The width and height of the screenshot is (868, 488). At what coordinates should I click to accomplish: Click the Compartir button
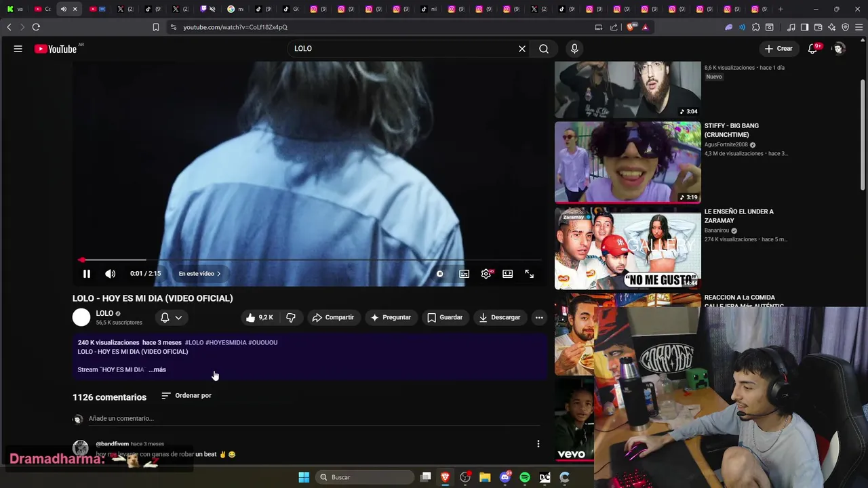pos(333,317)
